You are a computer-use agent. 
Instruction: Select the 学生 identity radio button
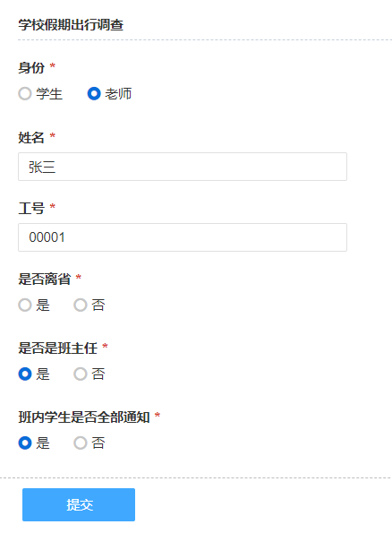click(x=25, y=94)
